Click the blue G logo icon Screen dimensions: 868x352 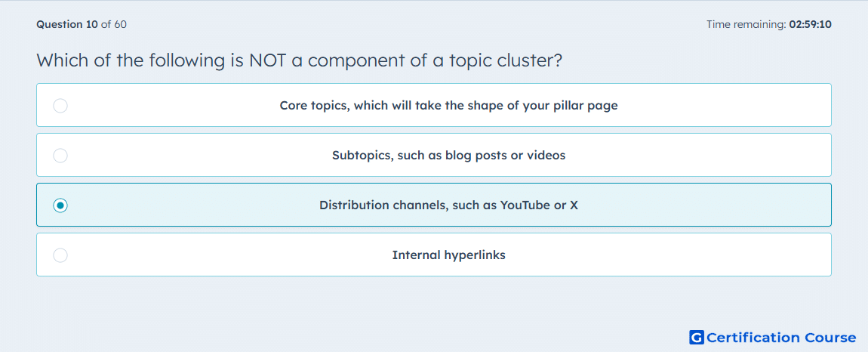[x=697, y=337]
